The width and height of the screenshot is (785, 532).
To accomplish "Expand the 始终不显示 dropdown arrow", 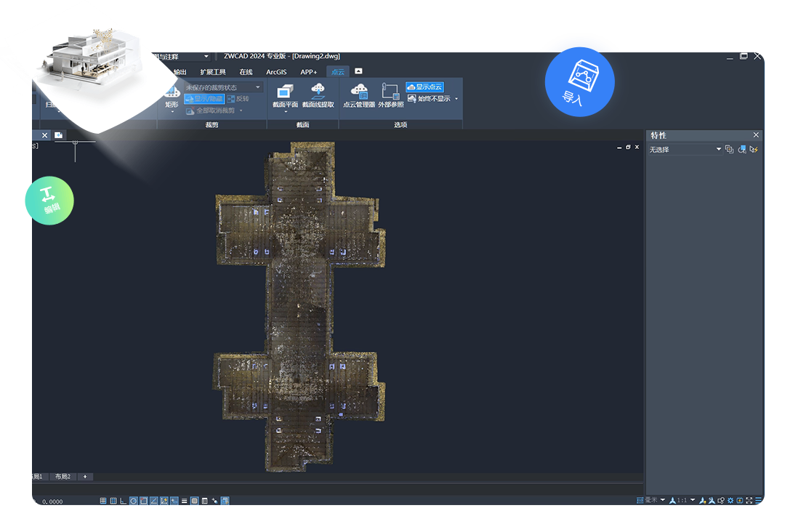I will click(456, 99).
